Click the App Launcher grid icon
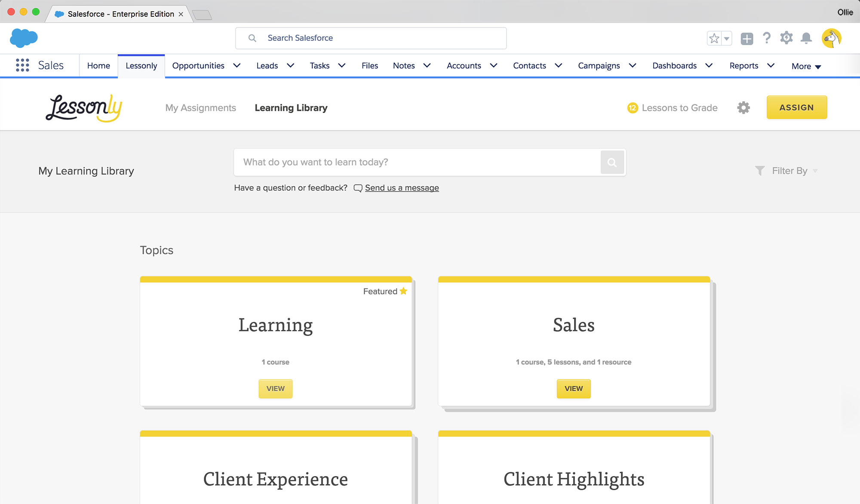860x504 pixels. pyautogui.click(x=22, y=65)
